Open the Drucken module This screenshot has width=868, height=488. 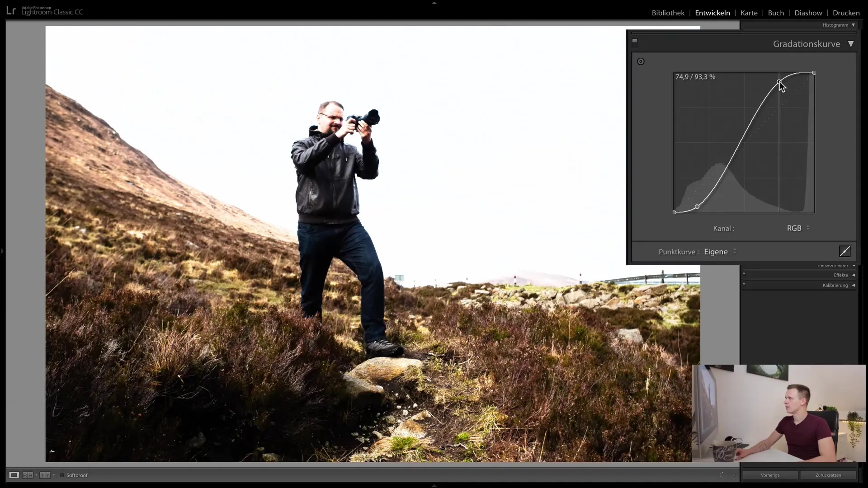pos(846,13)
